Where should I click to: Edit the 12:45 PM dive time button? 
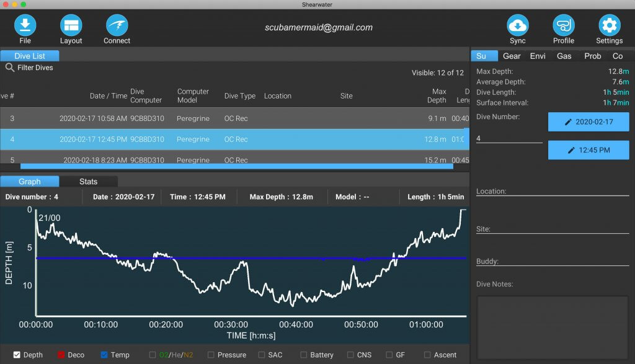tap(588, 150)
